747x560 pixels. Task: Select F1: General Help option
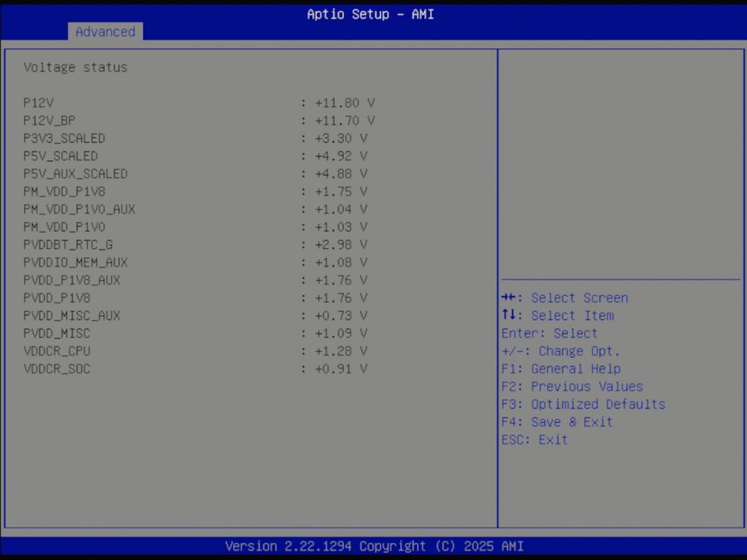pos(561,369)
